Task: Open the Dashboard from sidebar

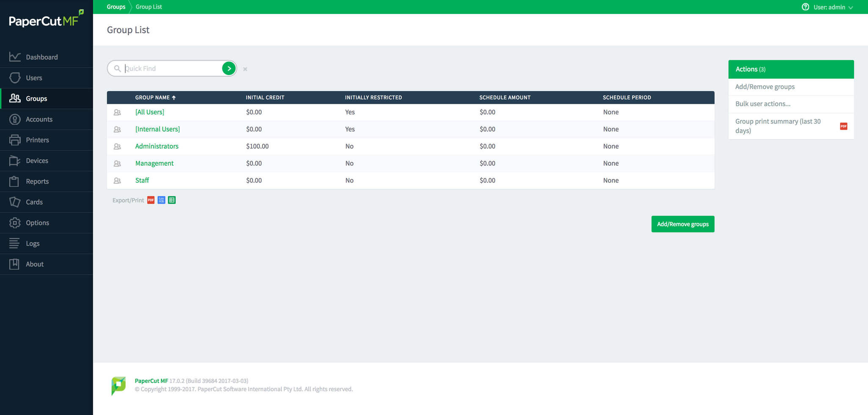Action: pos(41,57)
